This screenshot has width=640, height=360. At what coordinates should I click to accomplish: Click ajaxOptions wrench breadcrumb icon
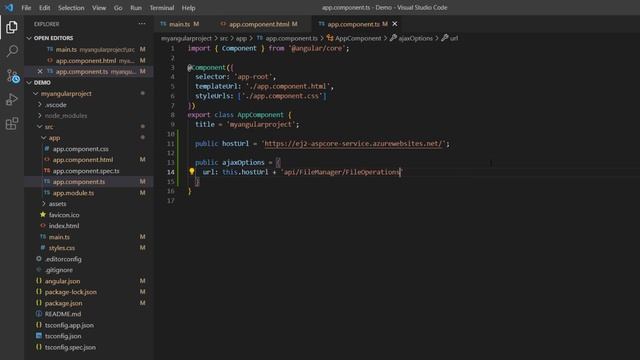click(x=393, y=38)
